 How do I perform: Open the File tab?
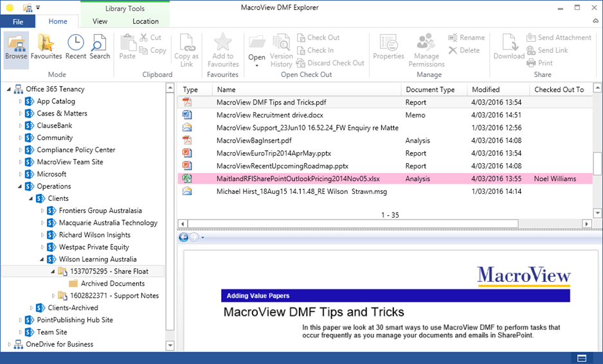(x=18, y=21)
